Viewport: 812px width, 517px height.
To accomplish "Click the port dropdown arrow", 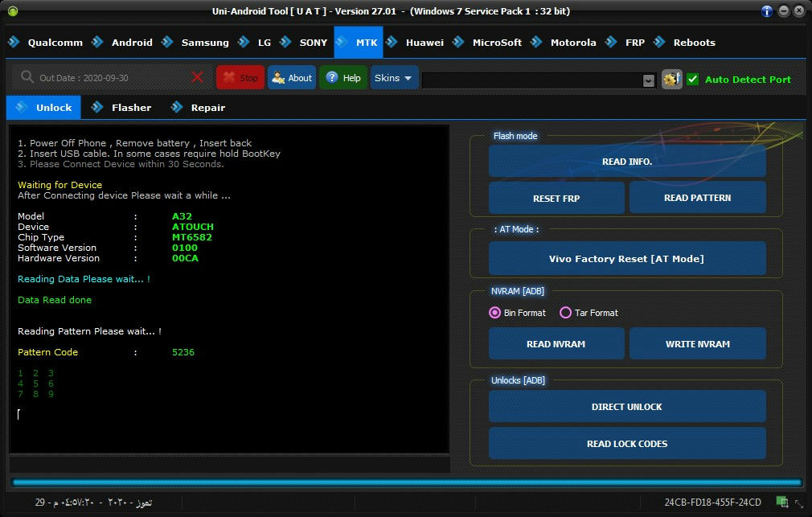I will coord(648,80).
